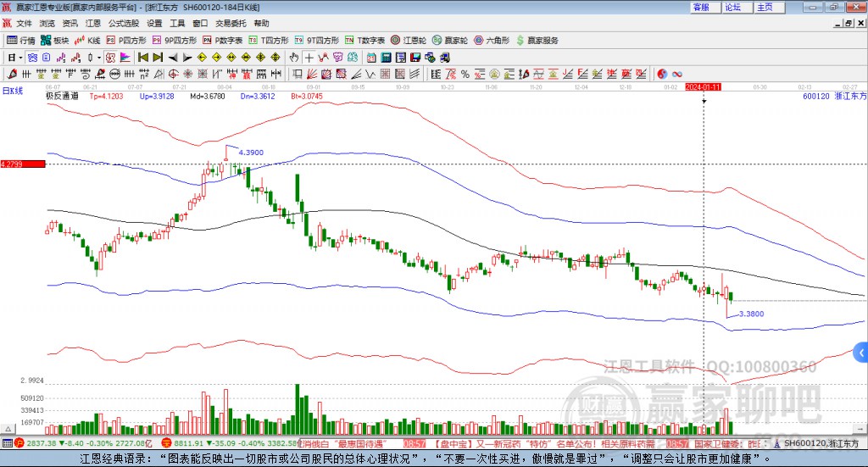Open the 江恩轮 Gann wheel
Screen dimensions: 868x467
click(409, 41)
